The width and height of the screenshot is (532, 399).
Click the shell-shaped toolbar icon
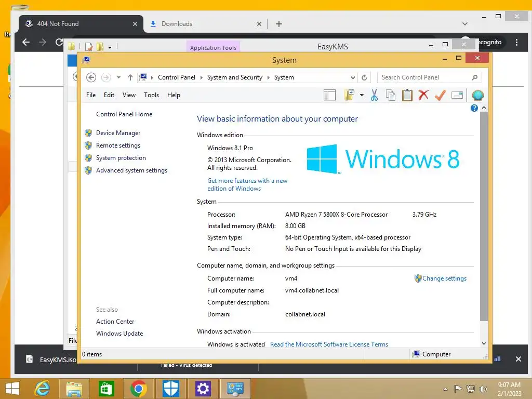pos(478,96)
